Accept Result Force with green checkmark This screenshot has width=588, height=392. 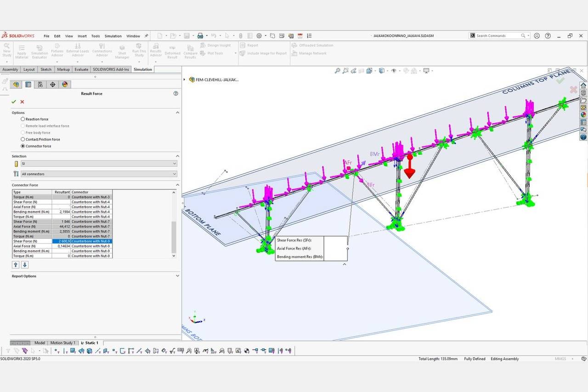coord(14,102)
